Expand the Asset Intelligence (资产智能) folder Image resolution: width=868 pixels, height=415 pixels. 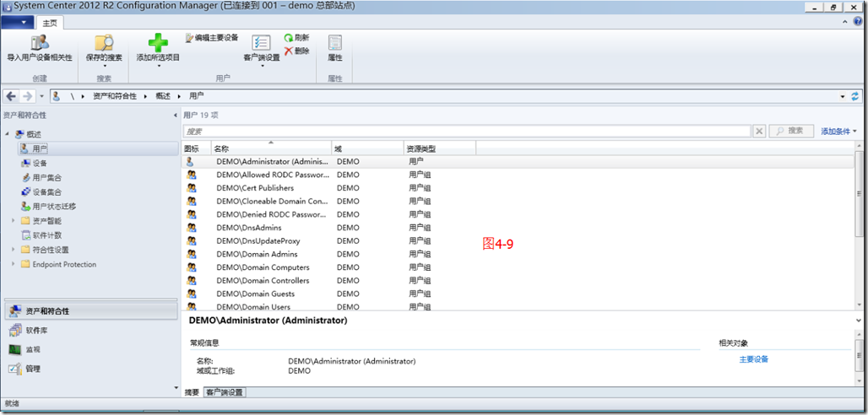point(14,221)
